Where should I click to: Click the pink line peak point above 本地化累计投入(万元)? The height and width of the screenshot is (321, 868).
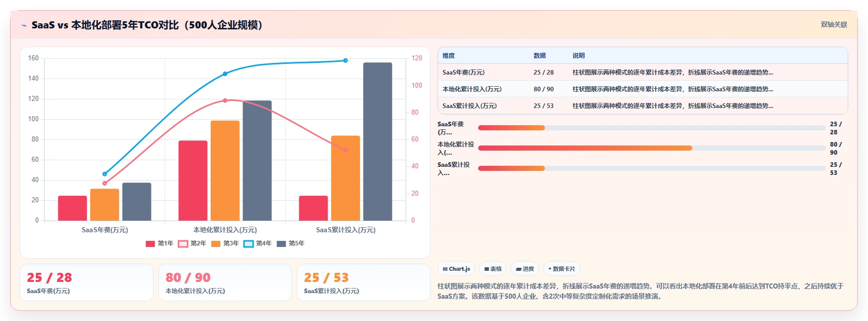225,100
